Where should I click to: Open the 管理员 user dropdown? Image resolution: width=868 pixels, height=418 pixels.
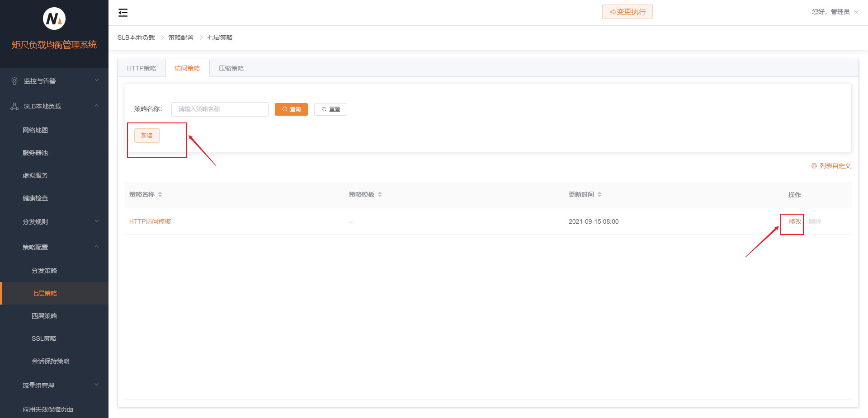pyautogui.click(x=835, y=12)
